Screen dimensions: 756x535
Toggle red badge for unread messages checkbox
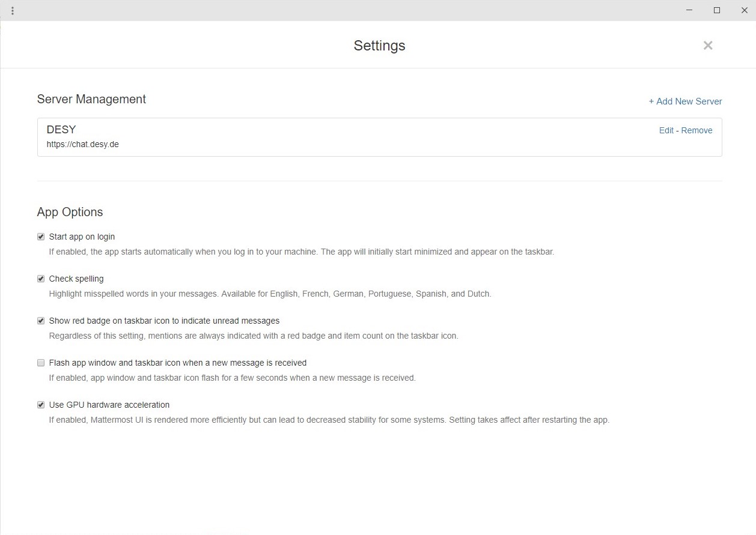(41, 321)
